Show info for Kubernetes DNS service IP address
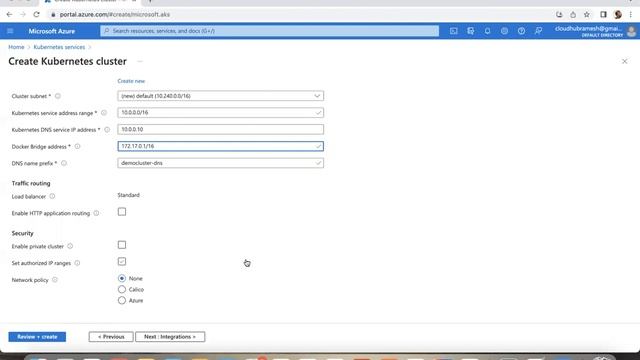The width and height of the screenshot is (640, 360). [107, 129]
